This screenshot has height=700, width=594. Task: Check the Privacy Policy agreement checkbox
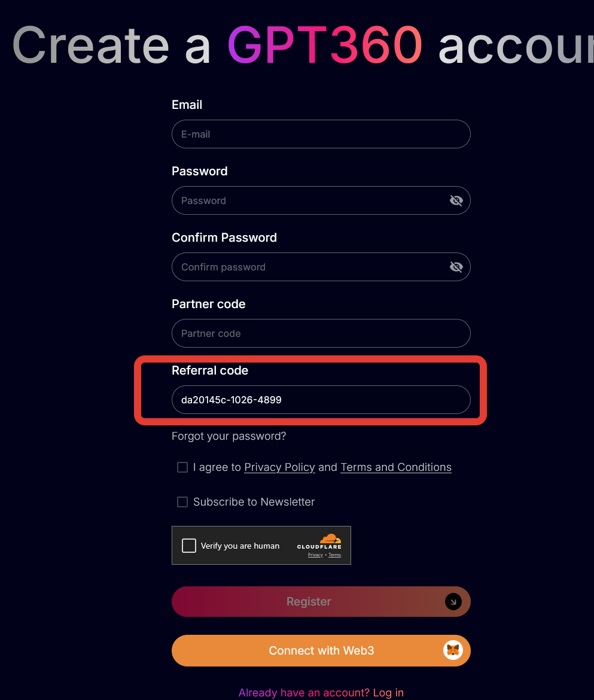(182, 467)
